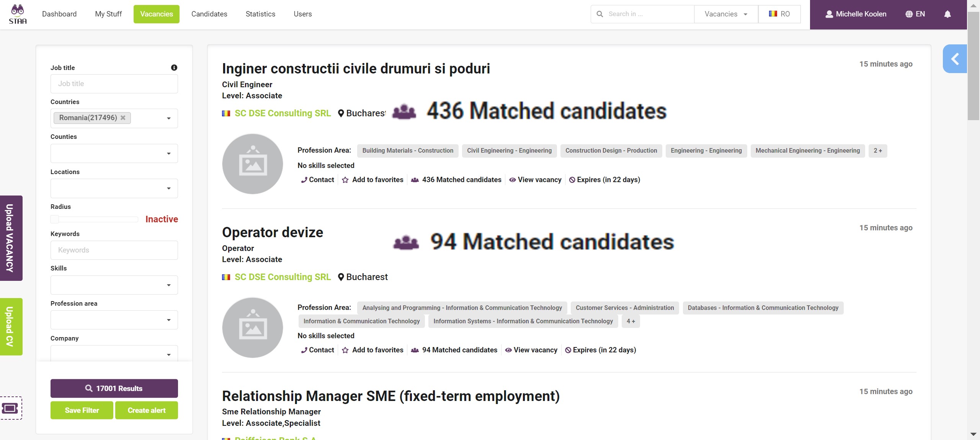This screenshot has height=440, width=980.
Task: Click the Create alert button
Action: point(147,410)
